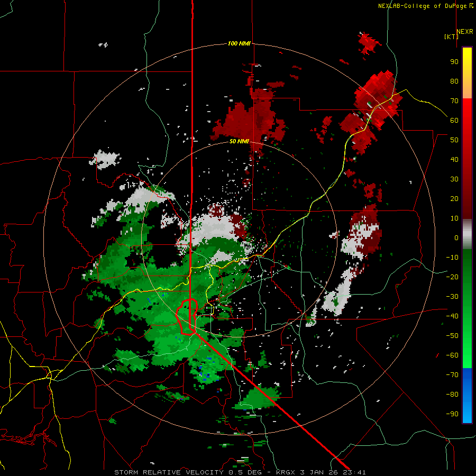Click the Storm Relative Velocity caption at bottom

(240, 472)
